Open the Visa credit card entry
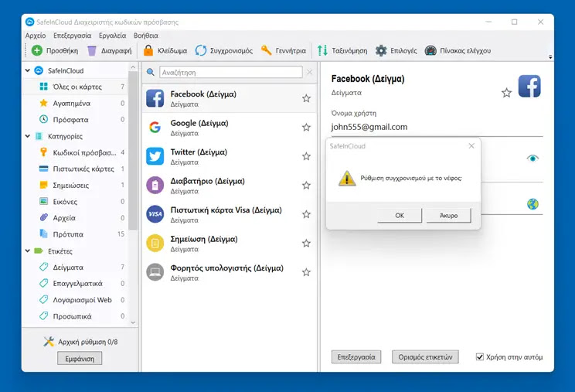The width and height of the screenshot is (575, 392). tap(230, 214)
